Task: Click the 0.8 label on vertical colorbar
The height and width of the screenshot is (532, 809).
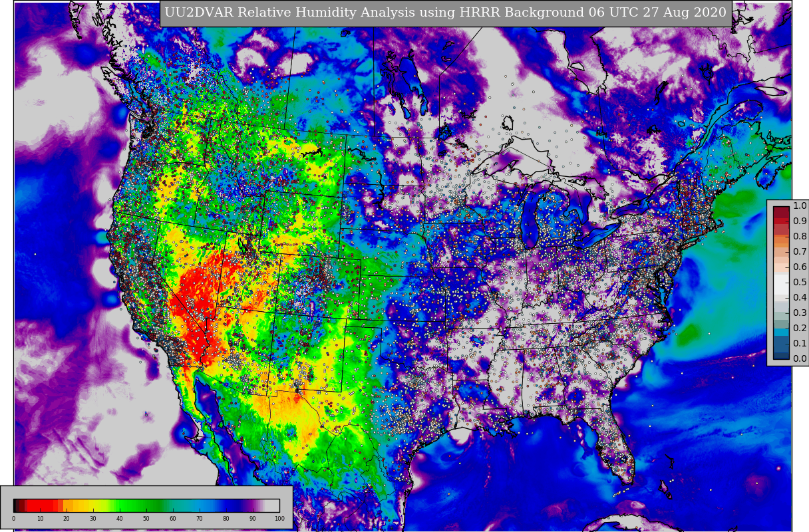Action: coord(800,237)
